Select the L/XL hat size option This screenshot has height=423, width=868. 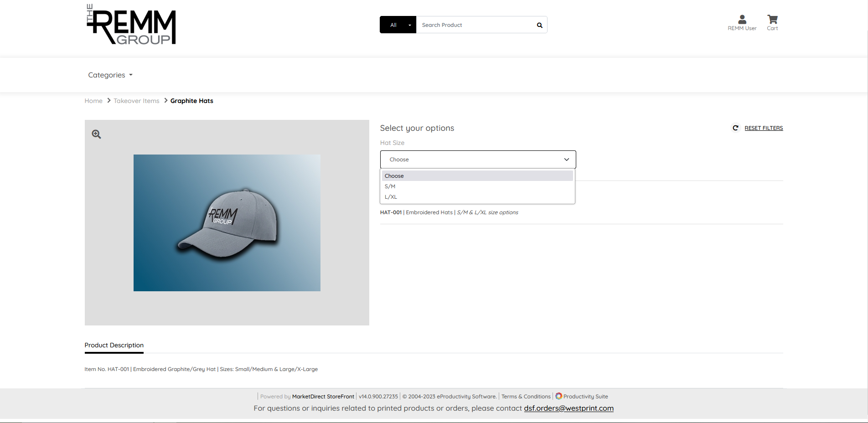coord(391,197)
